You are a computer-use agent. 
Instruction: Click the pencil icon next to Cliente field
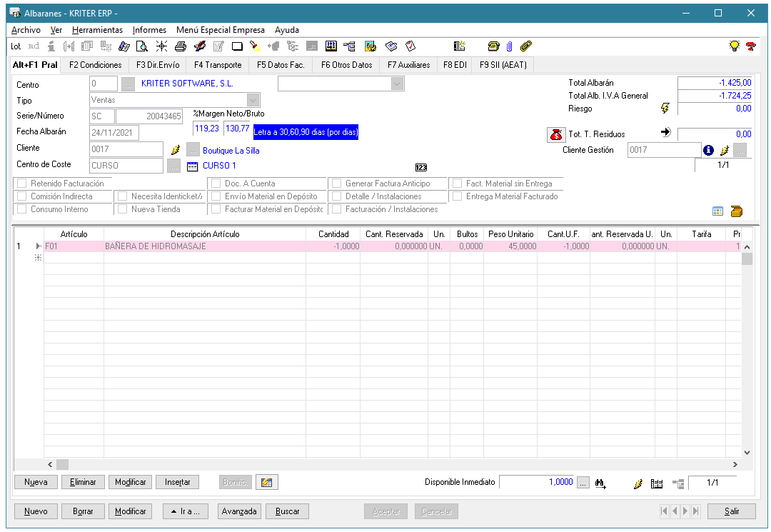176,149
